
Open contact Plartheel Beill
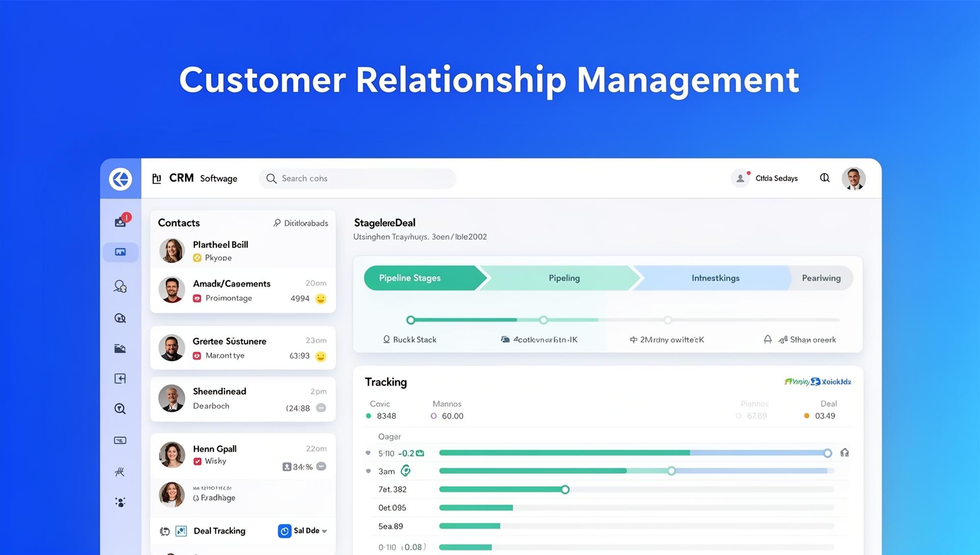click(x=243, y=251)
